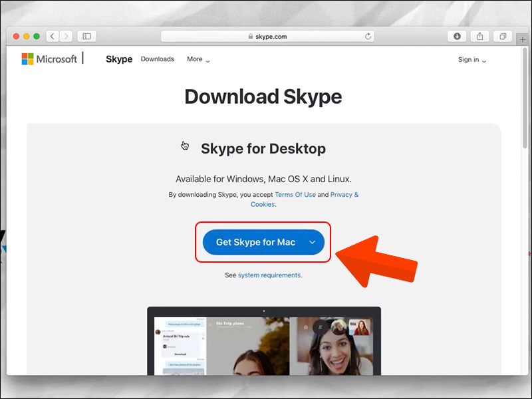Close the Safari window with the red button
This screenshot has width=532, height=399.
point(16,37)
